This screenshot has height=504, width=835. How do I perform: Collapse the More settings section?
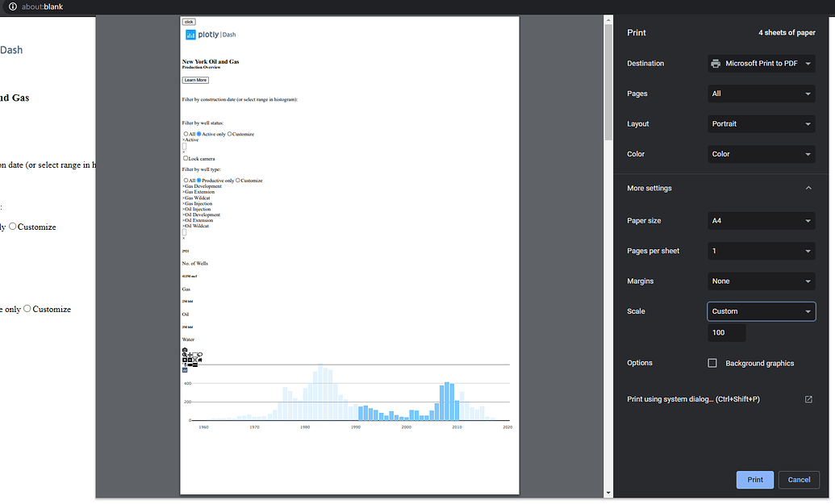(808, 187)
